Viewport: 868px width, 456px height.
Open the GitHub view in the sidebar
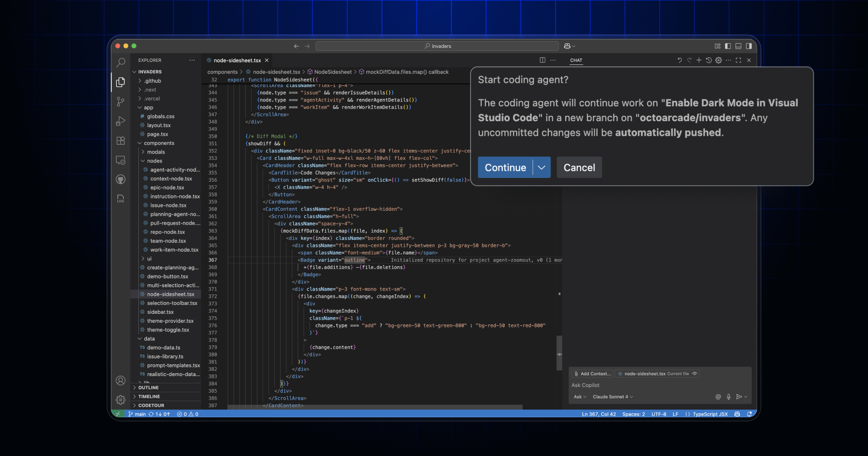point(121,179)
